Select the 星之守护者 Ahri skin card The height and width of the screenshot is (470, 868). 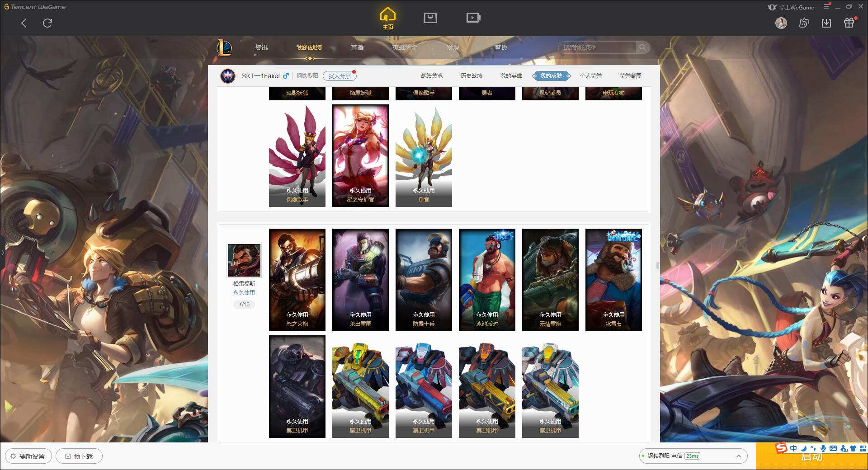[360, 156]
